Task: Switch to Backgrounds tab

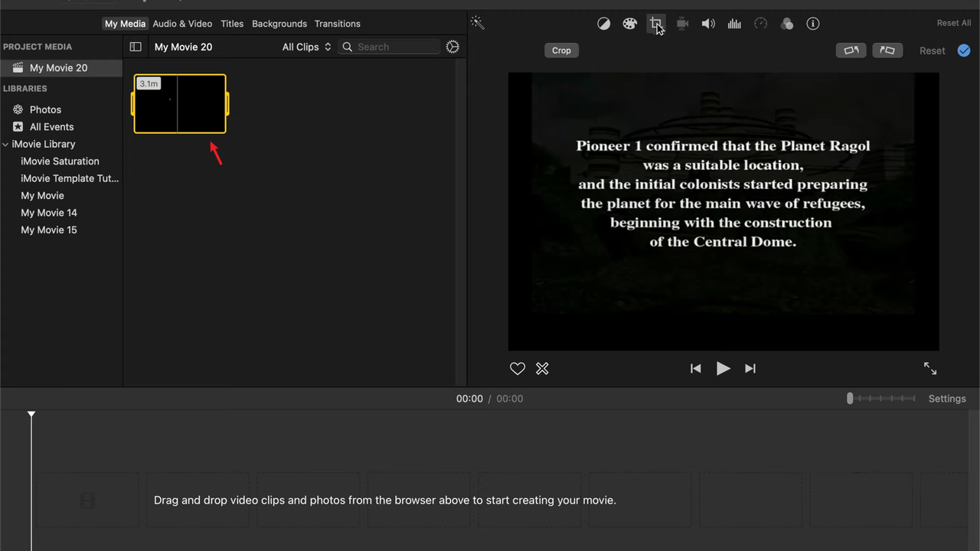Action: pos(279,24)
